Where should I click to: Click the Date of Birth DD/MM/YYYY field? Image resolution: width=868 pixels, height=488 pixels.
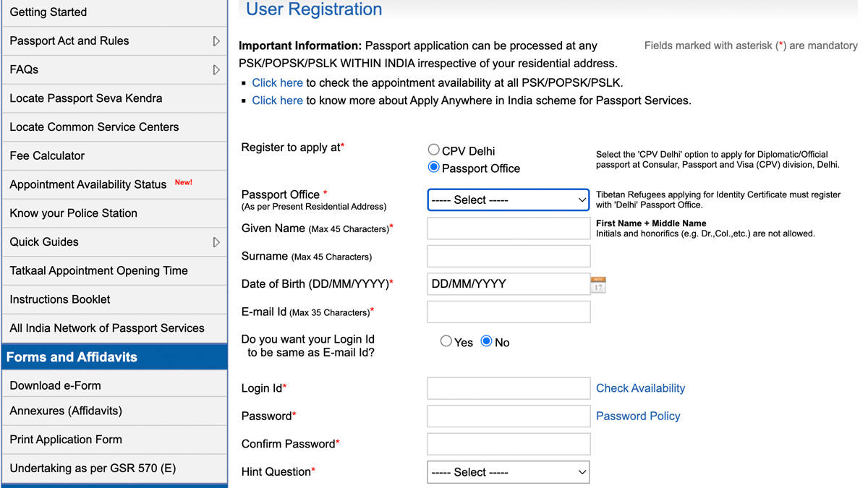point(509,284)
